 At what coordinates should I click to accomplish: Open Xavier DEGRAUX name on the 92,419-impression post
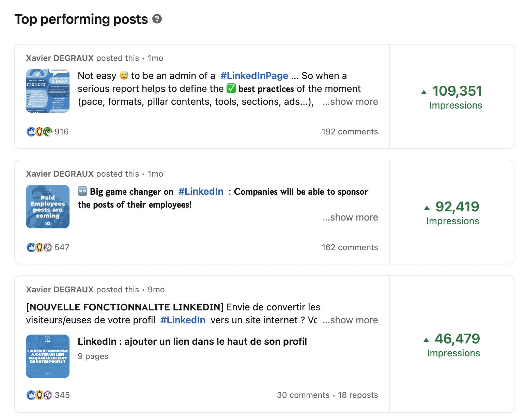[x=60, y=174]
